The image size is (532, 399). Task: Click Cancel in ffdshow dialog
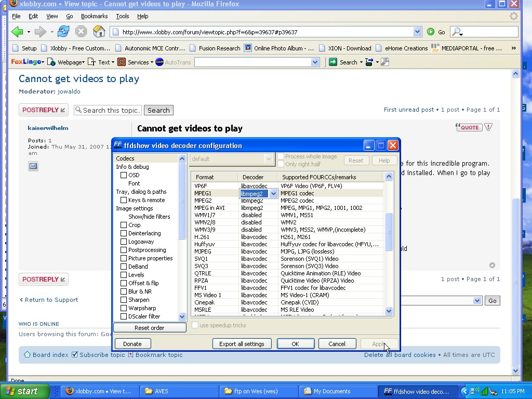click(337, 344)
